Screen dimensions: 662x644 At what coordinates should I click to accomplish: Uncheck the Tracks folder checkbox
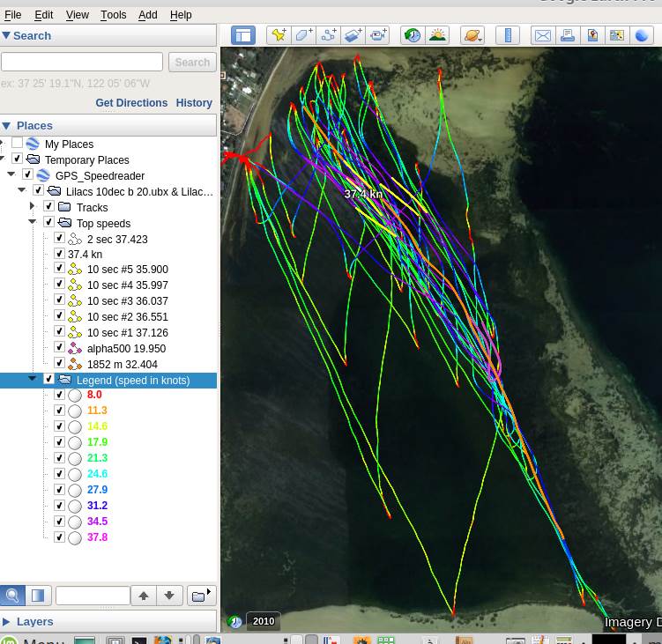(48, 207)
